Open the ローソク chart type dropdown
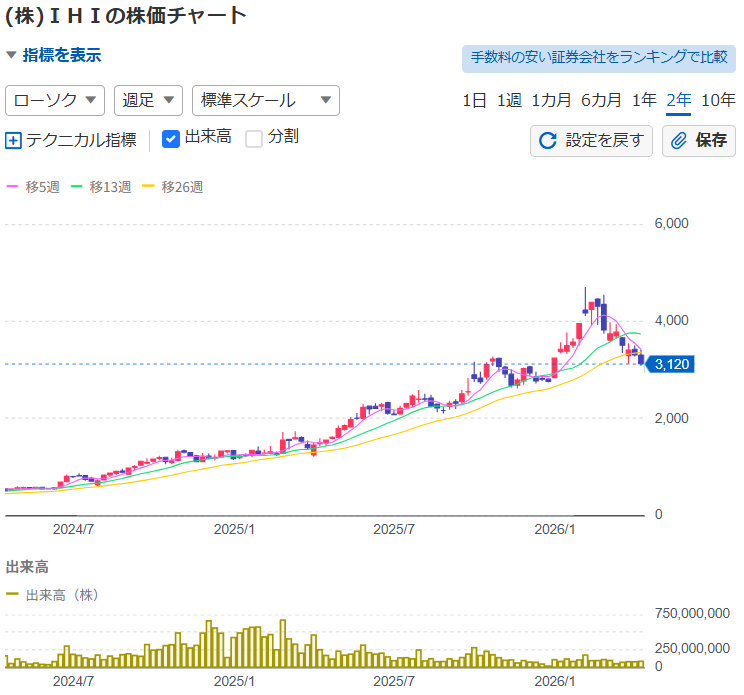The width and height of the screenshot is (744, 695). tap(56, 100)
